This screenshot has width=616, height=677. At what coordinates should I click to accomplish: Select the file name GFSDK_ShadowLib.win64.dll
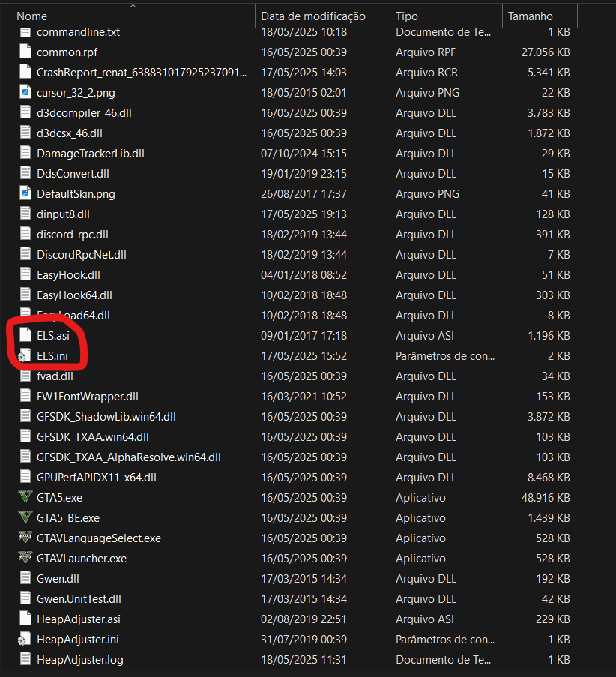tap(106, 417)
